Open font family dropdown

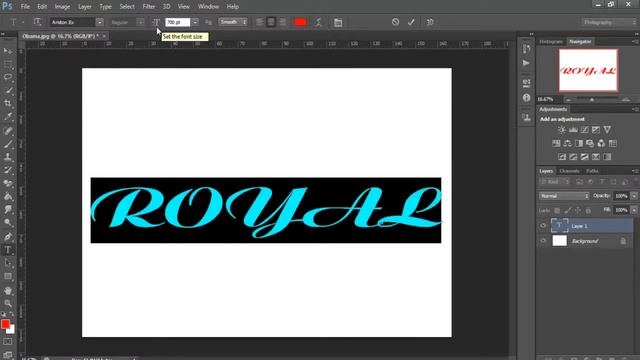[x=100, y=22]
